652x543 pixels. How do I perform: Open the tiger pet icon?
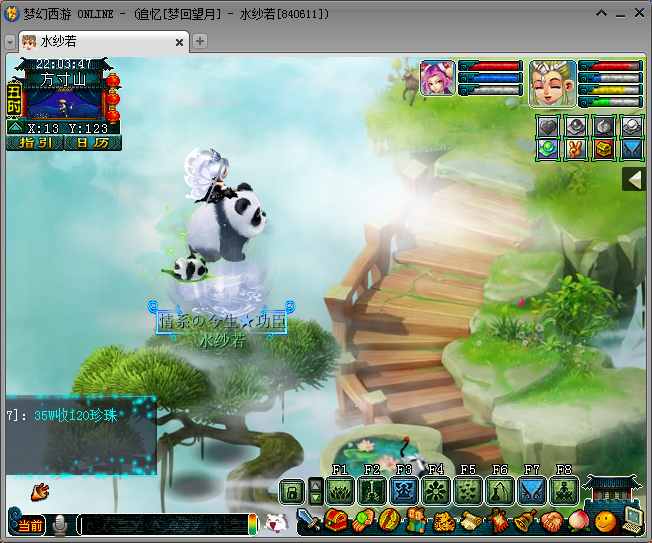click(x=443, y=521)
